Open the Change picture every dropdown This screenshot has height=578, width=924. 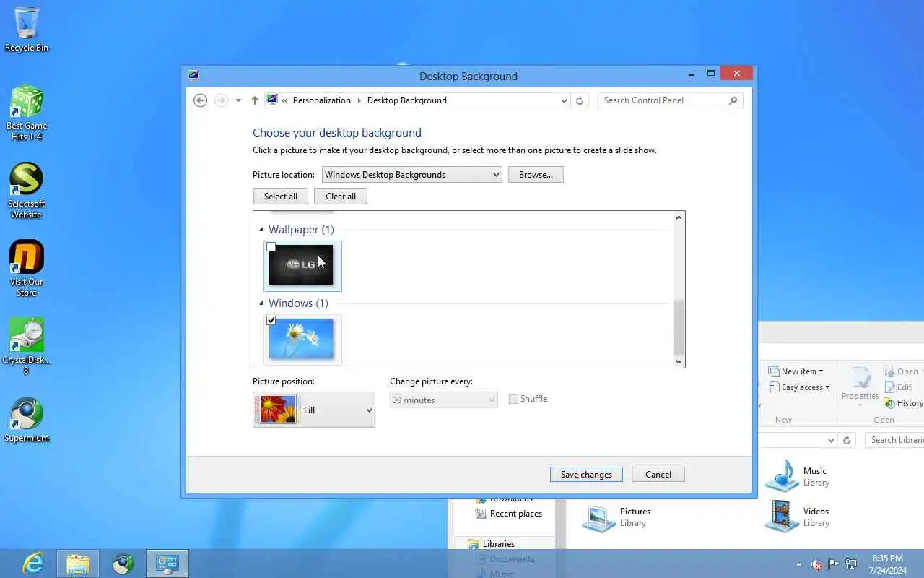444,400
